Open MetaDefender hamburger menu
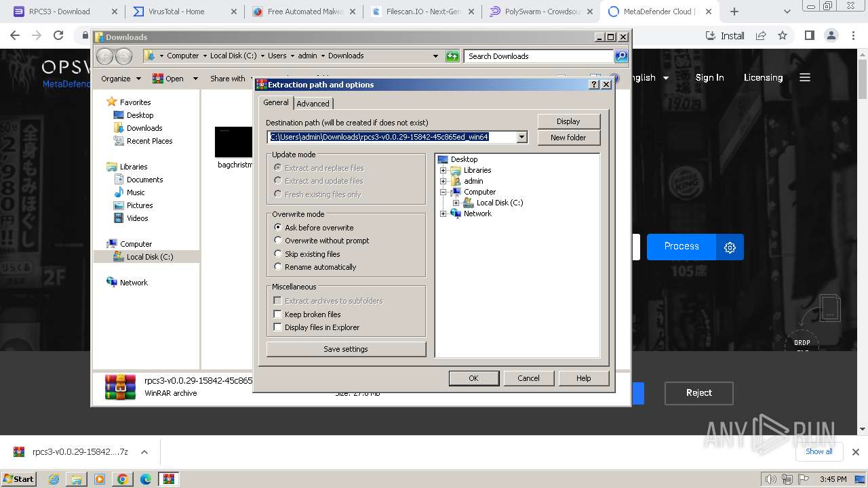 point(805,77)
